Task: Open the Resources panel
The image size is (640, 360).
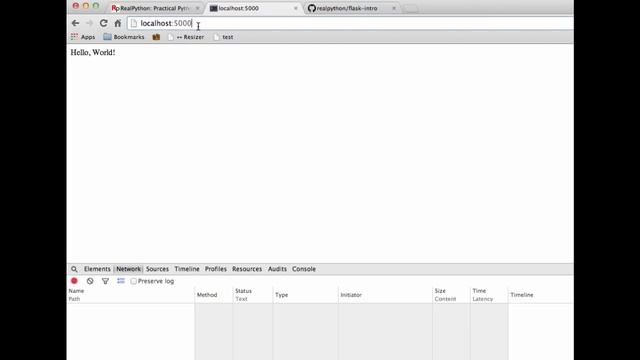Action: point(247,269)
